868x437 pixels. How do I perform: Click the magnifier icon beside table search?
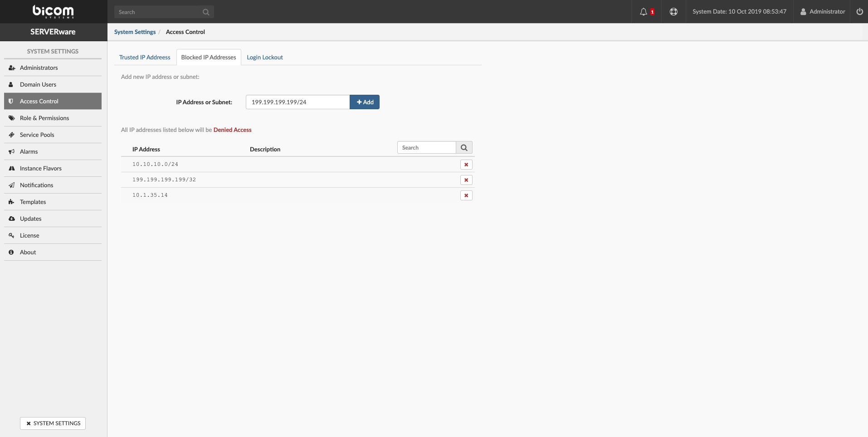(x=464, y=148)
